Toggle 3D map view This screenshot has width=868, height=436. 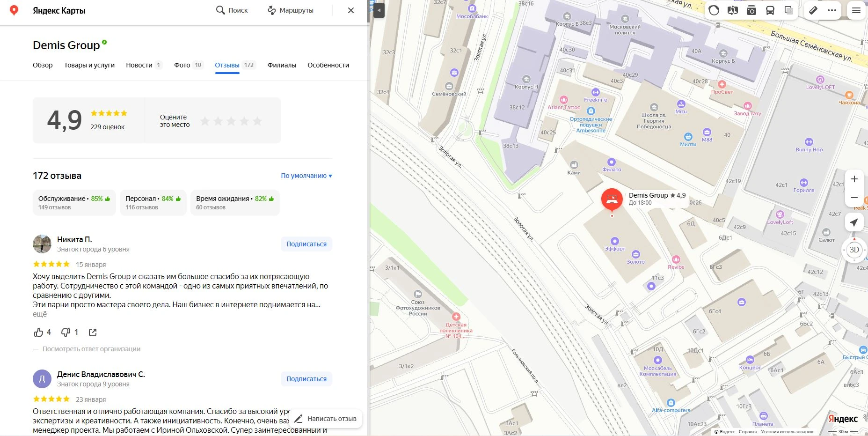(854, 250)
